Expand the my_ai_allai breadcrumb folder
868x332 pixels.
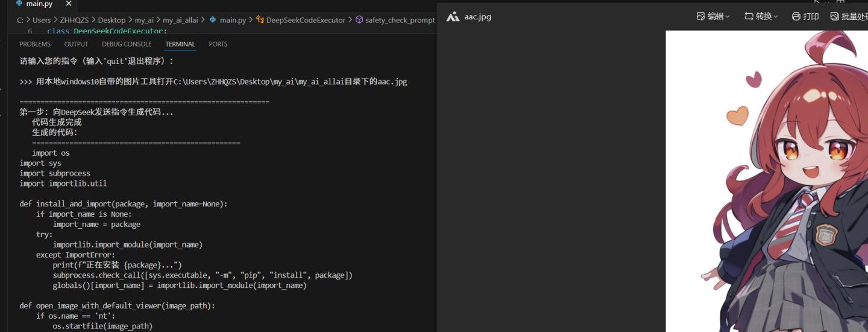(x=180, y=20)
